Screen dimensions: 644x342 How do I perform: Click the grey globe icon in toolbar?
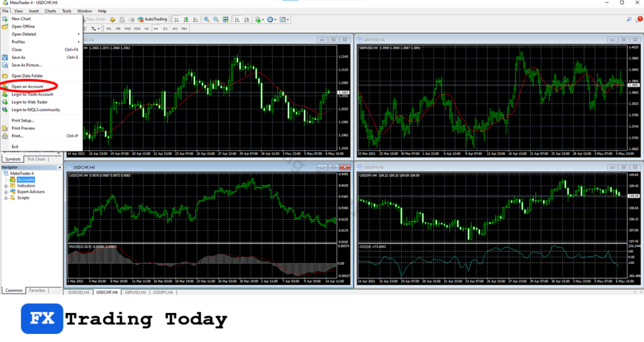click(131, 19)
